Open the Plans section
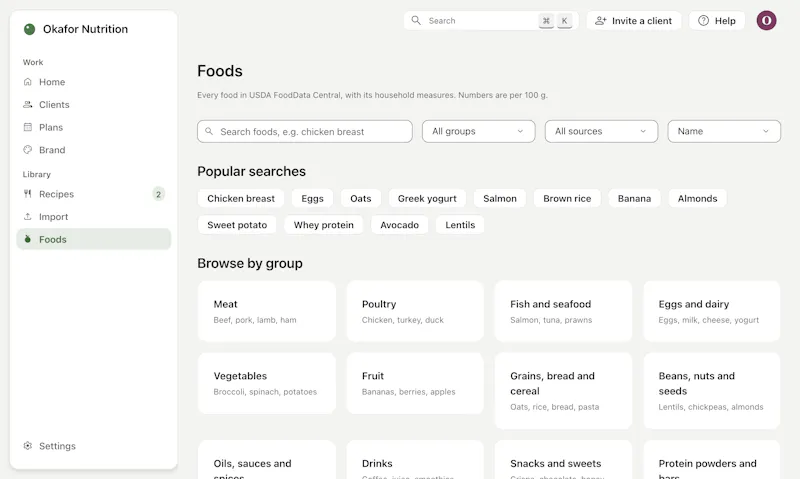Screen dimensions: 800x479 point(94,127)
